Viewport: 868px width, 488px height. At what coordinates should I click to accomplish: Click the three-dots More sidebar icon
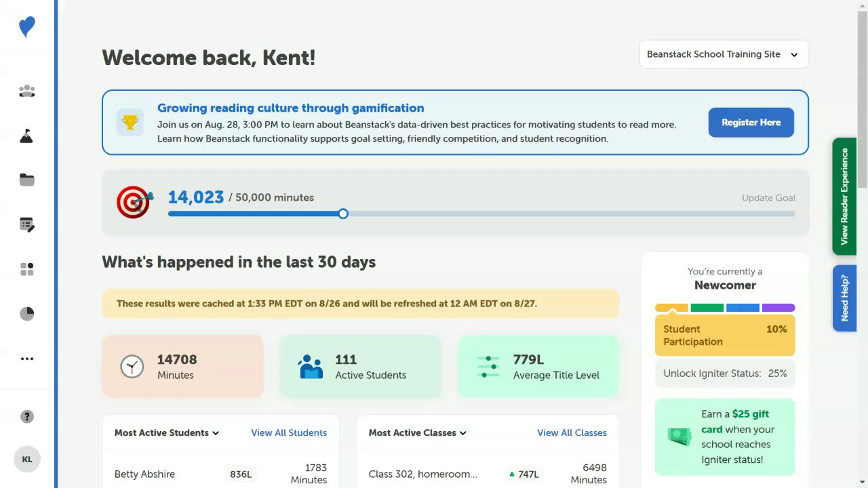(x=27, y=359)
